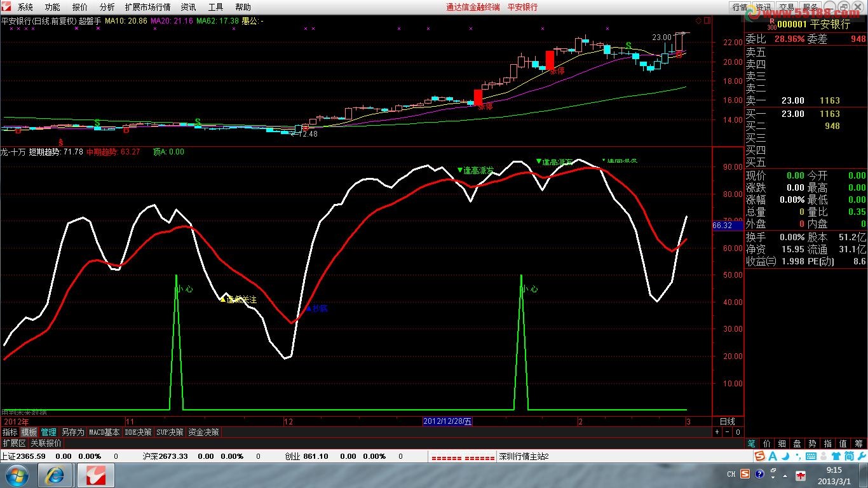868x488 pixels.
Task: Open the 资讯 menu
Action: coord(188,7)
